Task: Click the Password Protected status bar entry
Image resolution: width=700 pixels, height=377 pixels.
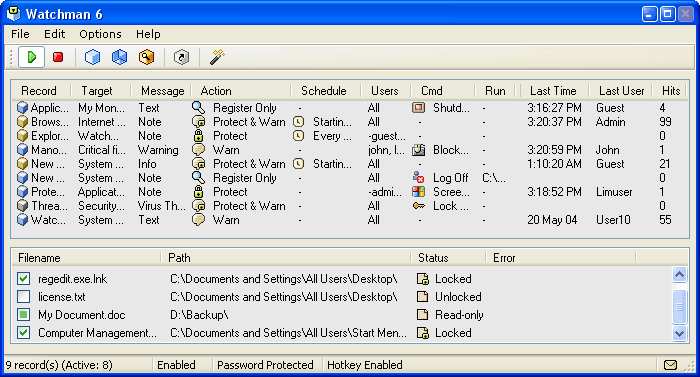Action: (x=265, y=365)
